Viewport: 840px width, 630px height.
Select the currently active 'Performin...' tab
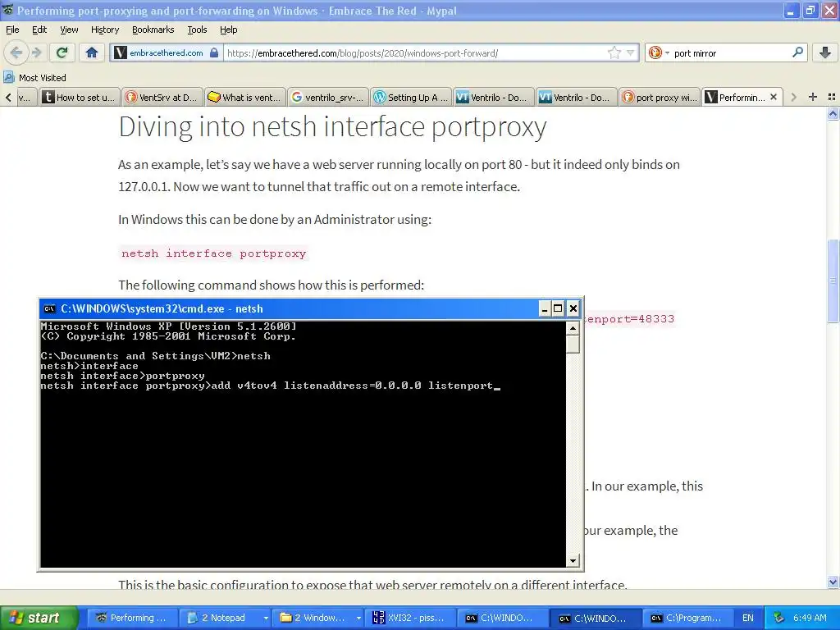click(742, 97)
